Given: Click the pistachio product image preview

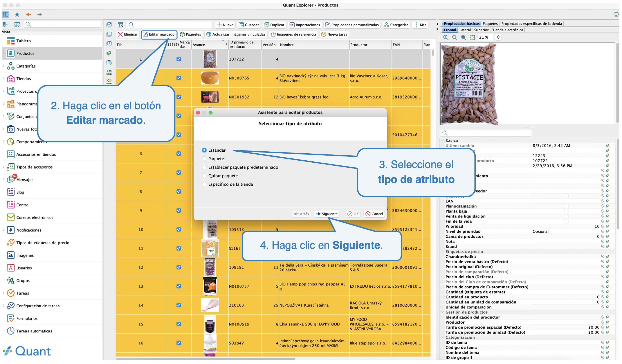Looking at the screenshot, I should click(469, 84).
